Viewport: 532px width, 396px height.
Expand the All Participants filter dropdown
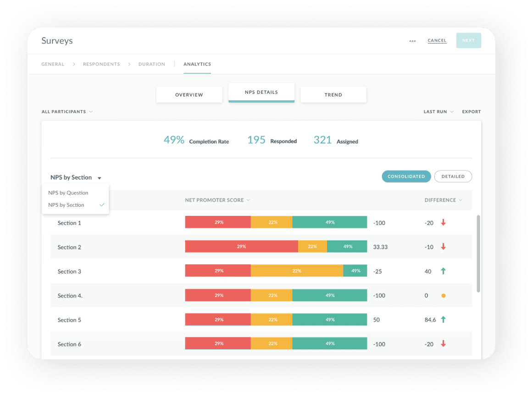(x=67, y=112)
